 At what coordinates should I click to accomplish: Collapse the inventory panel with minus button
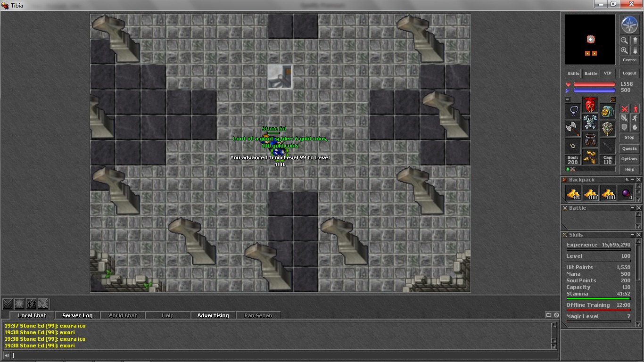(x=567, y=99)
